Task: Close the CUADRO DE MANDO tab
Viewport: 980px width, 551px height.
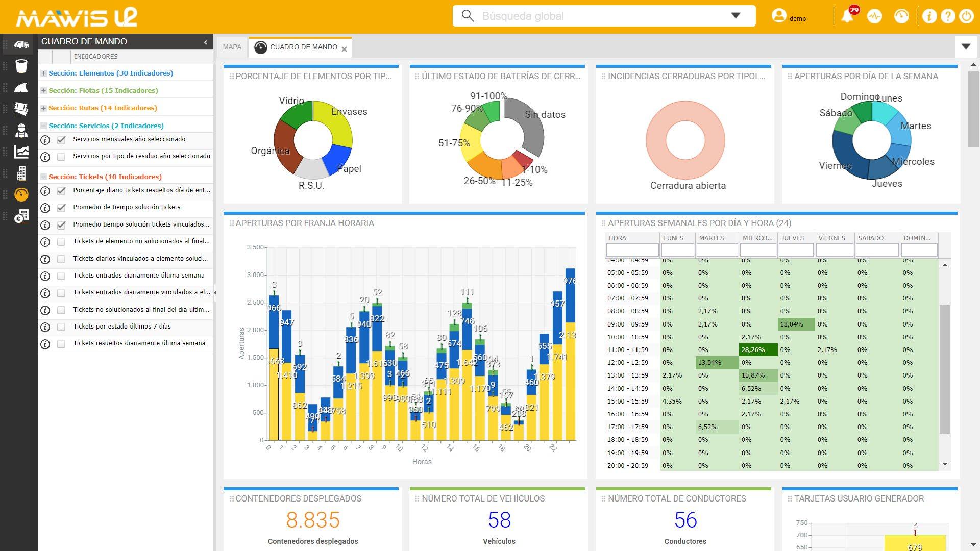Action: (345, 49)
